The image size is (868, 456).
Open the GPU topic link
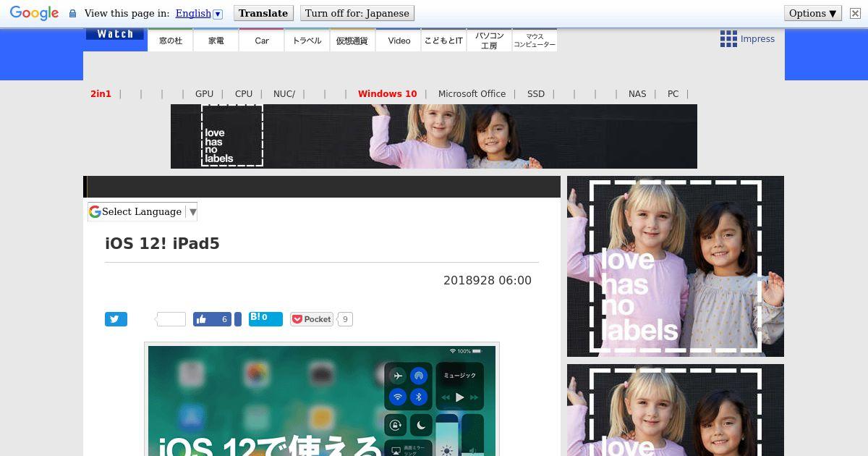(x=204, y=93)
